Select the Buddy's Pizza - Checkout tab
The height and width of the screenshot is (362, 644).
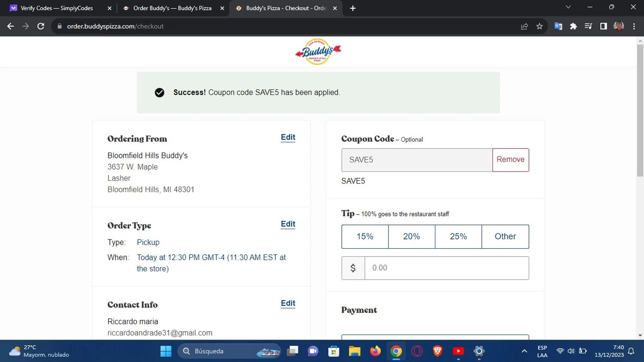pos(286,8)
